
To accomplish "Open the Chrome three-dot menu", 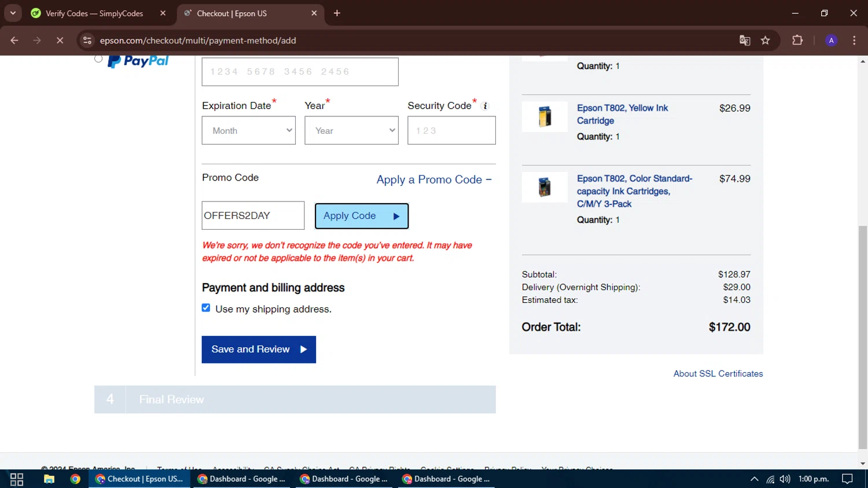I will point(854,41).
